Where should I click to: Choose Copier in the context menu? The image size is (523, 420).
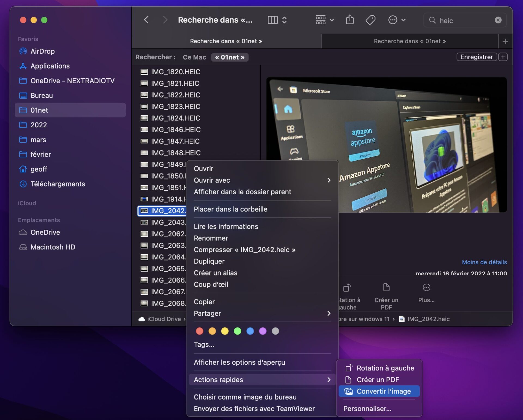[262, 302]
